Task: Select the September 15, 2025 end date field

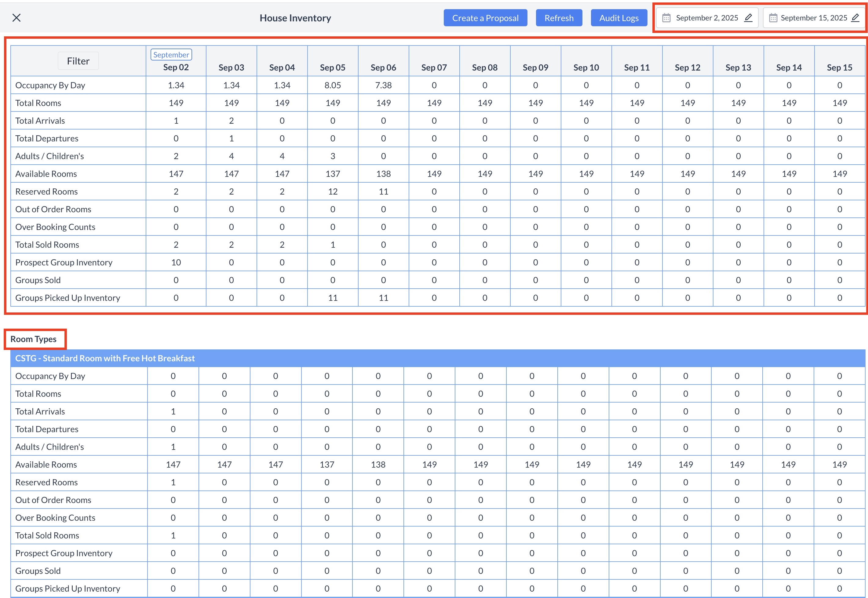Action: coord(813,18)
